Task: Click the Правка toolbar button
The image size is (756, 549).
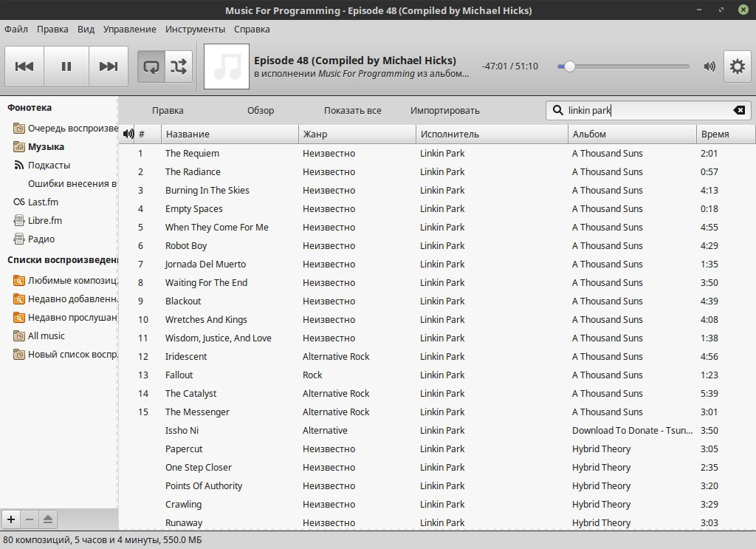Action: pos(168,111)
